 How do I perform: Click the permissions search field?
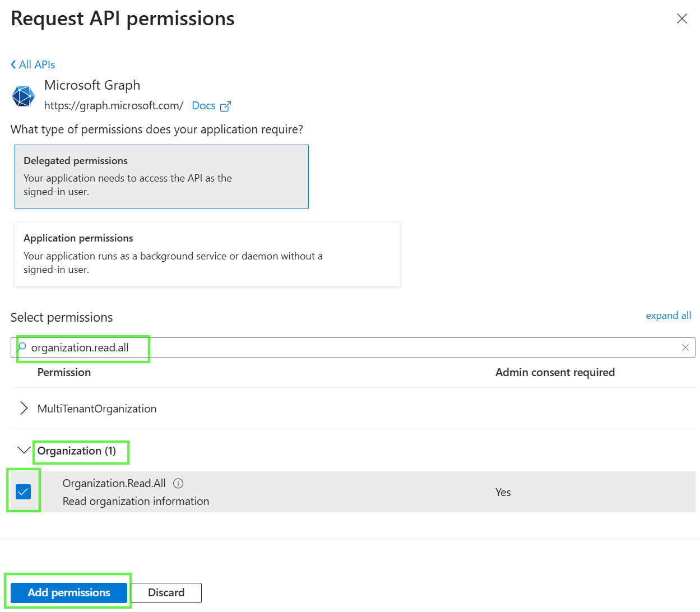tap(353, 347)
